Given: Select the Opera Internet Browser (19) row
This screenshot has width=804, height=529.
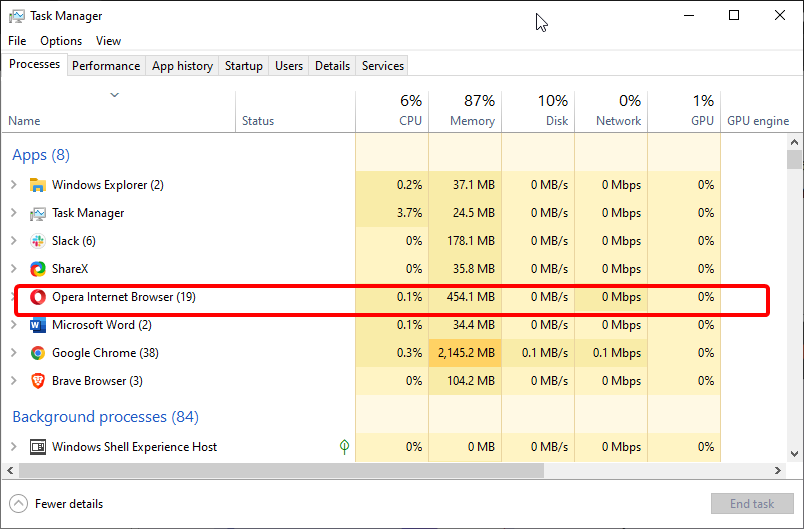Looking at the screenshot, I should pos(392,297).
